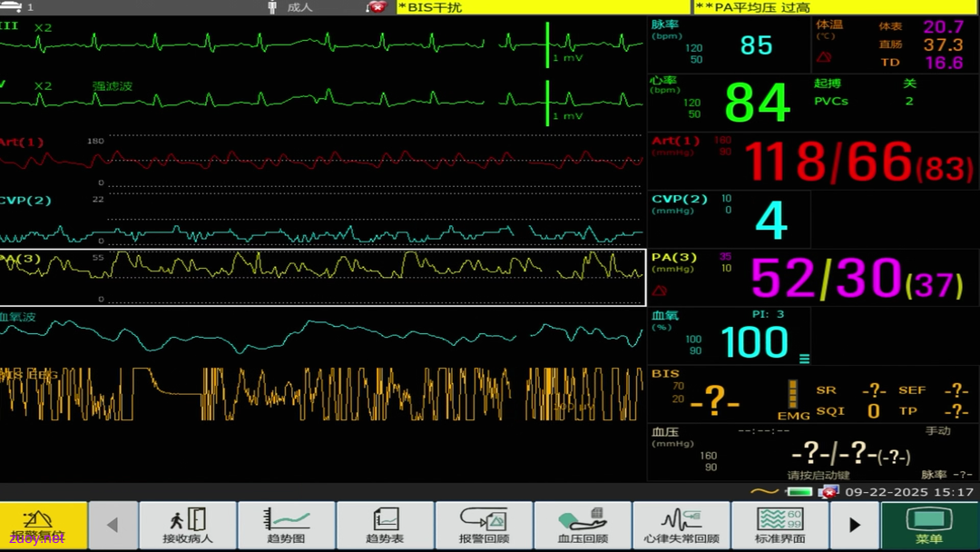Click the TD temperature difference 16.6
This screenshot has width=980, height=552.
pyautogui.click(x=944, y=63)
